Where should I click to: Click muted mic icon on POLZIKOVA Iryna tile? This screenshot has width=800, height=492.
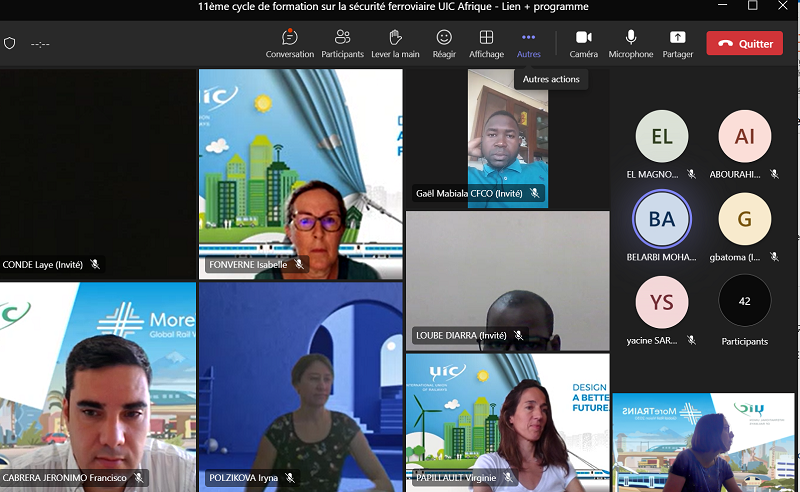click(x=290, y=478)
